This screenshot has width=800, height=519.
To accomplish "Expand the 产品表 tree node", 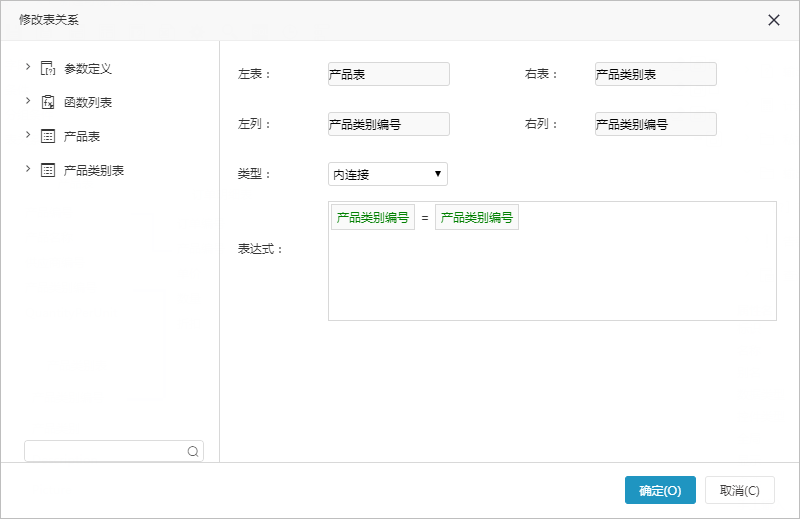I will 28,135.
